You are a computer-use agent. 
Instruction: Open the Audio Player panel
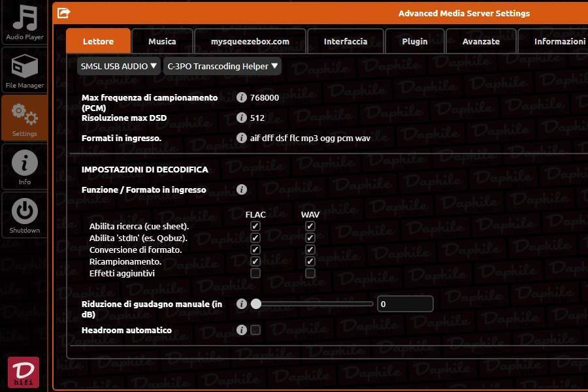pyautogui.click(x=24, y=22)
